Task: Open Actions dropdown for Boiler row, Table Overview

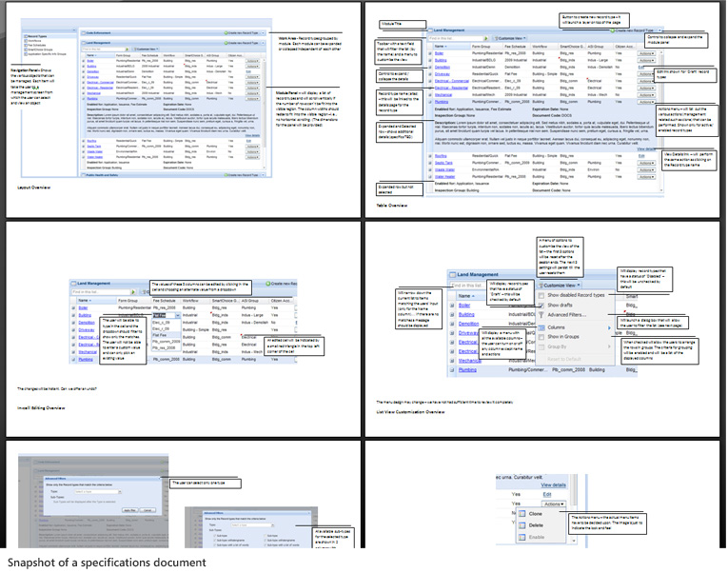Action: [x=646, y=53]
